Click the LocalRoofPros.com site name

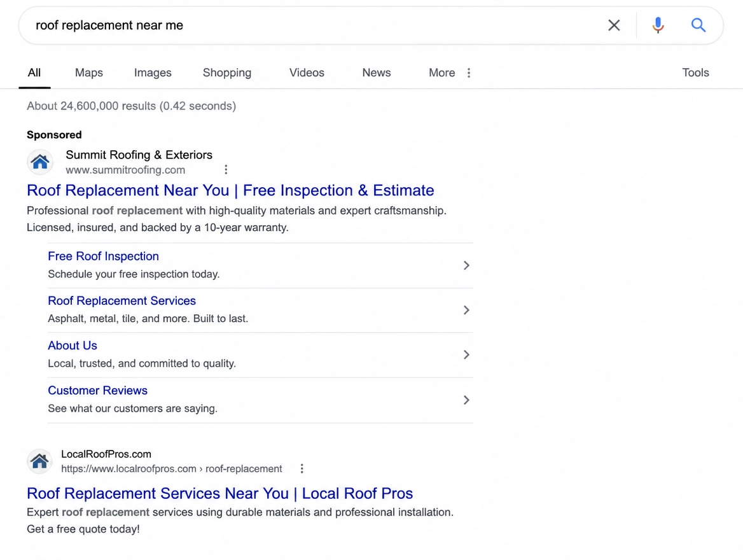coord(106,454)
